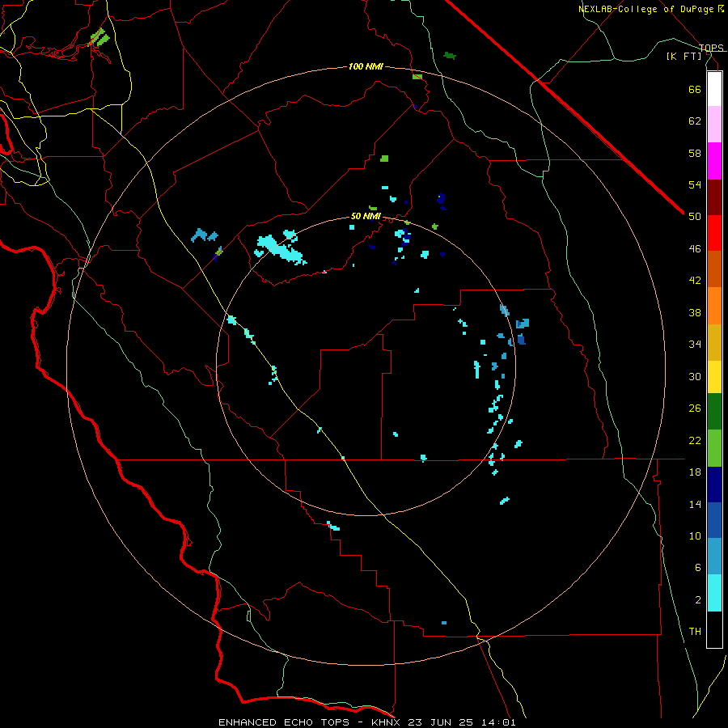Viewport: 728px width, 728px height.
Task: Click the 50 NMI range ring label
Action: point(366,216)
